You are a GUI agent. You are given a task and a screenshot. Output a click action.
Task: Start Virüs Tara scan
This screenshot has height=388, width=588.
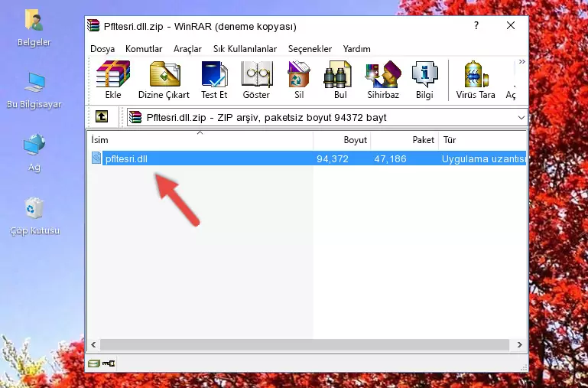(x=476, y=80)
